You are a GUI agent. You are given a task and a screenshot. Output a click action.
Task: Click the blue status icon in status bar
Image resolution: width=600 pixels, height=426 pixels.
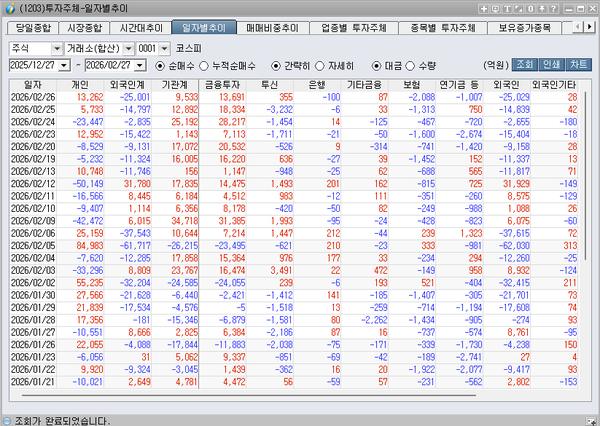pos(7,421)
